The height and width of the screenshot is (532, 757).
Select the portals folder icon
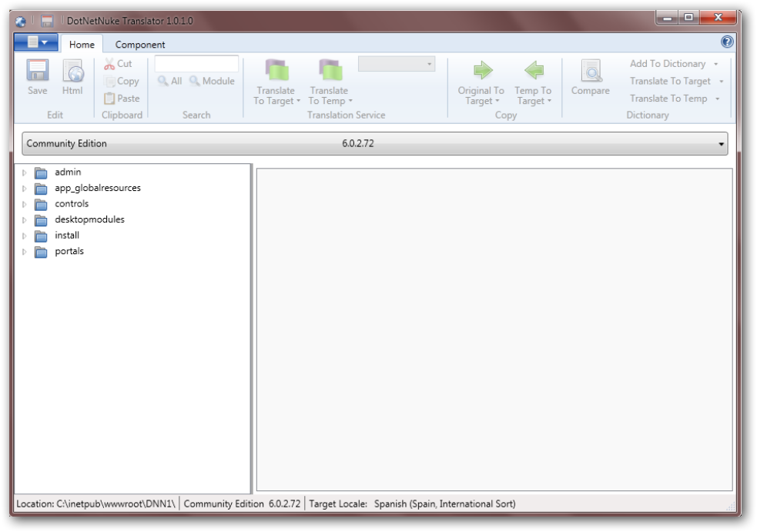pos(41,252)
